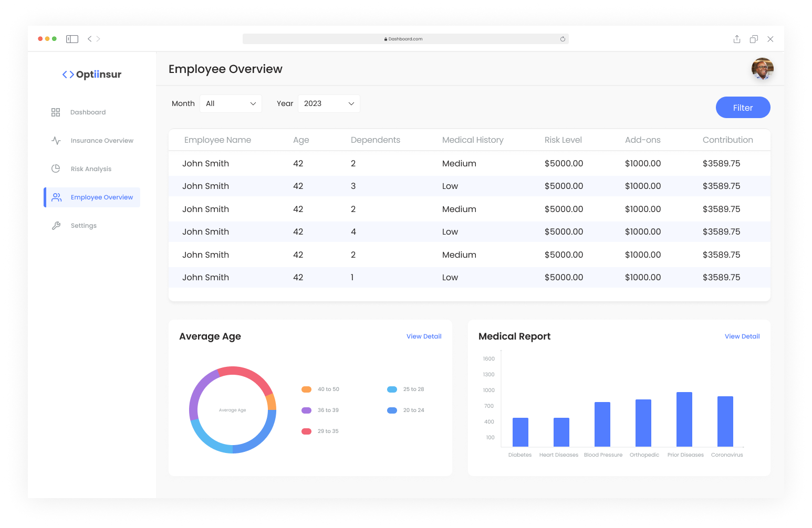
Task: Go back with the browser back arrow
Action: coord(90,39)
